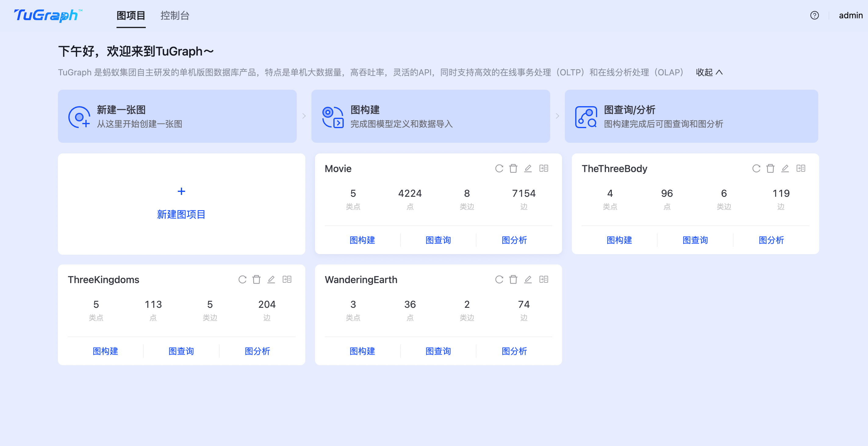This screenshot has width=868, height=446.
Task: Click the 96 vertex count on TheThreeBody
Action: click(667, 193)
